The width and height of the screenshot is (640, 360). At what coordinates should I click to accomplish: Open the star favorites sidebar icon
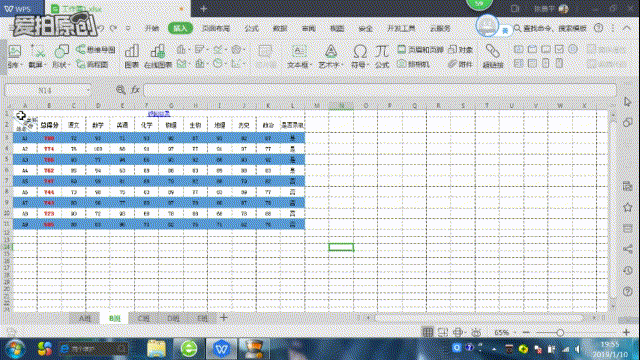tap(628, 207)
